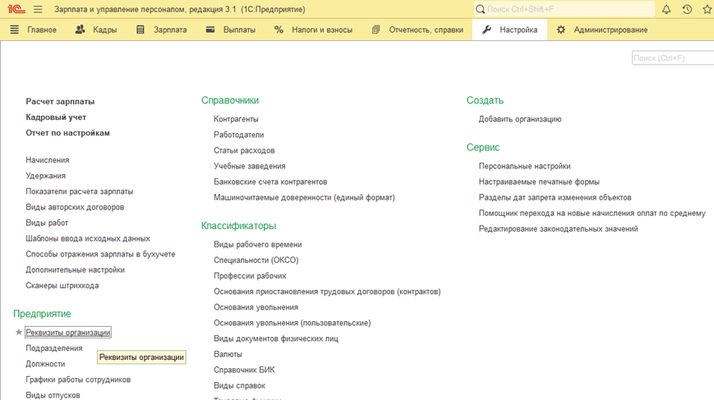Open the Подразделения link

pyautogui.click(x=54, y=348)
